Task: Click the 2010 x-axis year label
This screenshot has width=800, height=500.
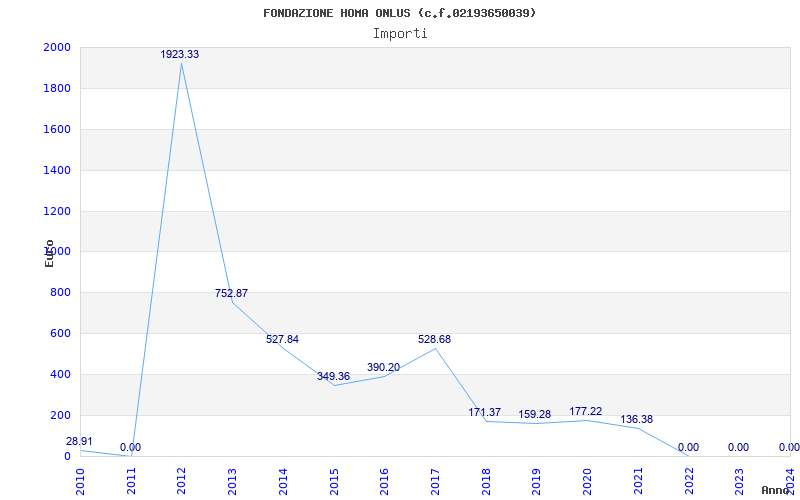Action: (80, 481)
